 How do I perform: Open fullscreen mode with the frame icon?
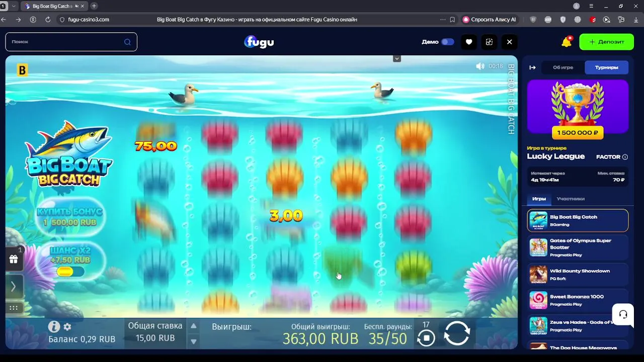coord(489,42)
